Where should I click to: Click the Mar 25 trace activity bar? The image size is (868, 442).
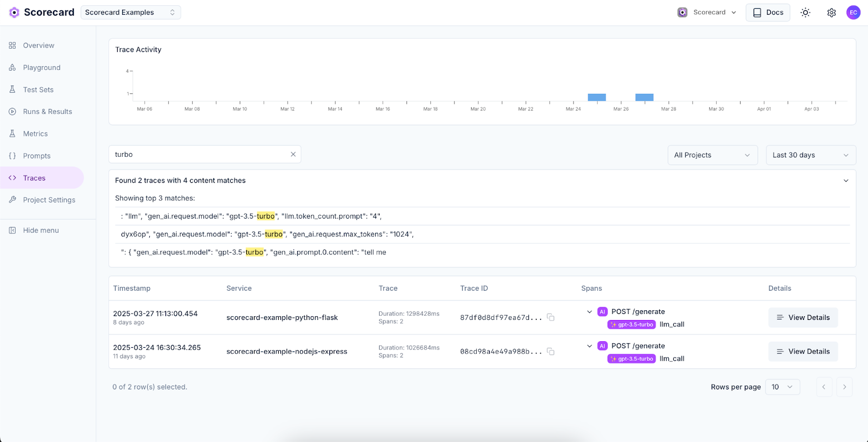[597, 98]
